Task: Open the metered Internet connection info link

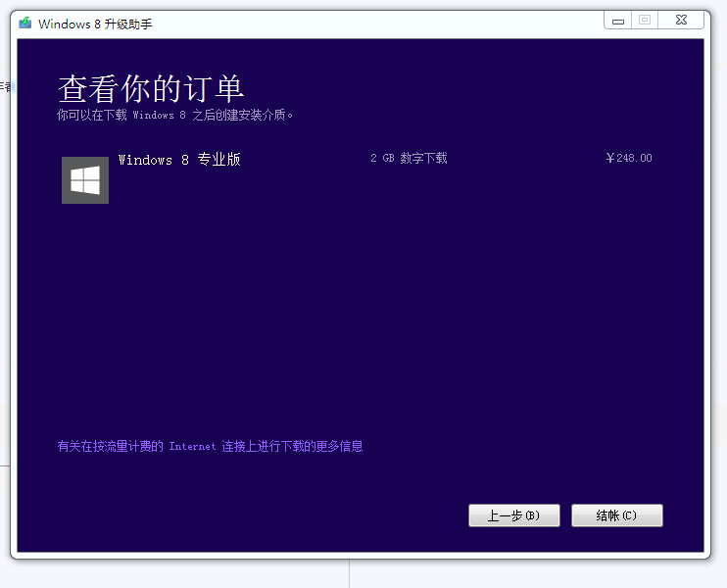Action: coord(210,447)
